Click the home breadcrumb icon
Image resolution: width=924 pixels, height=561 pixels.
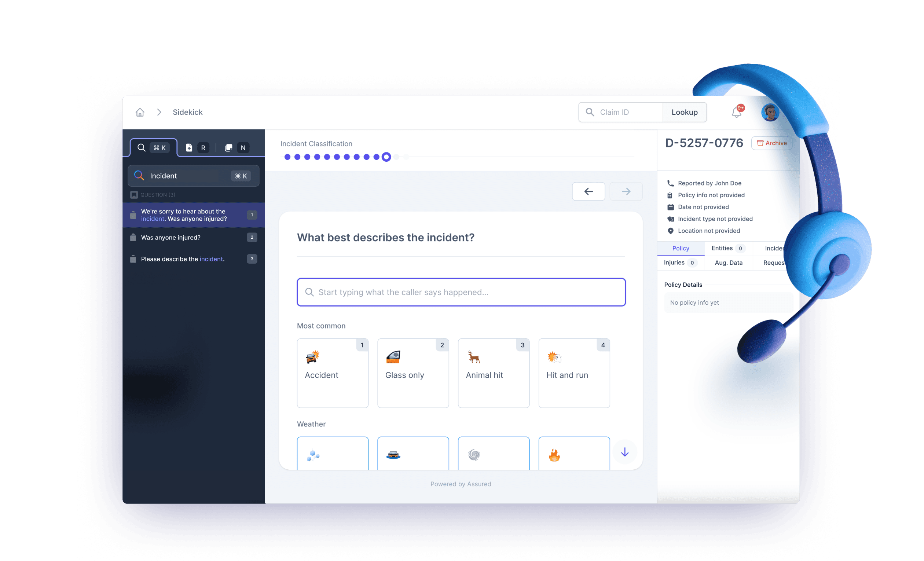click(x=139, y=112)
